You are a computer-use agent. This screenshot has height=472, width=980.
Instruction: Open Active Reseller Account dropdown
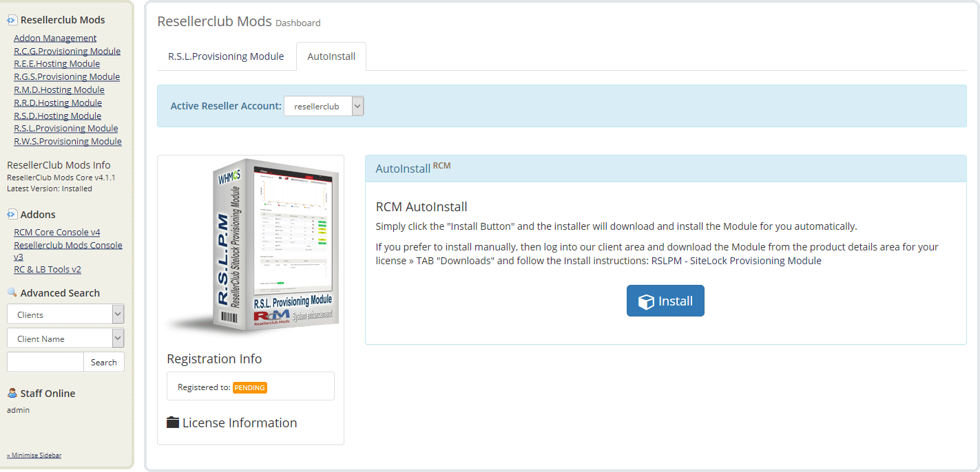click(x=324, y=106)
